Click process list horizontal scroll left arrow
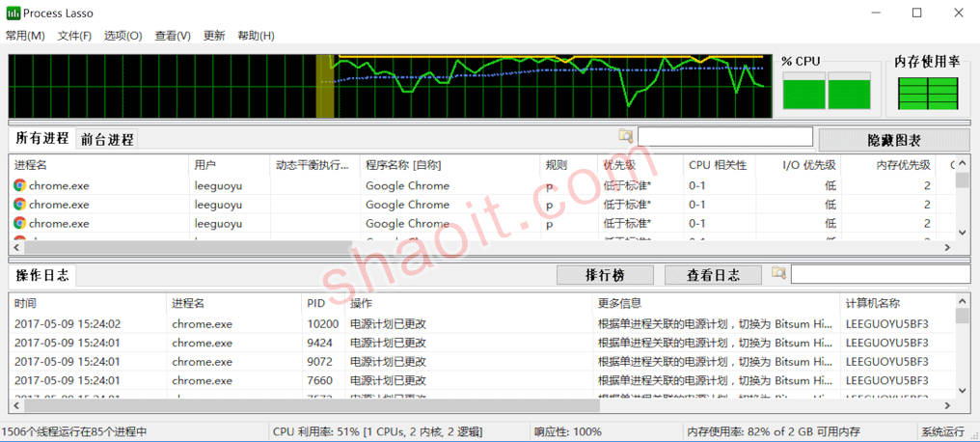Image resolution: width=980 pixels, height=442 pixels. [16, 248]
